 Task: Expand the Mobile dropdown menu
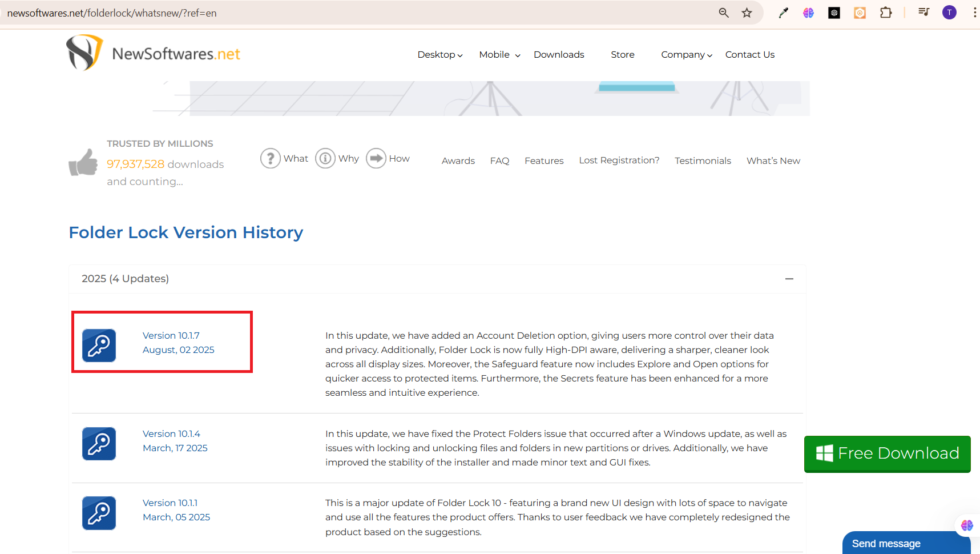(500, 55)
